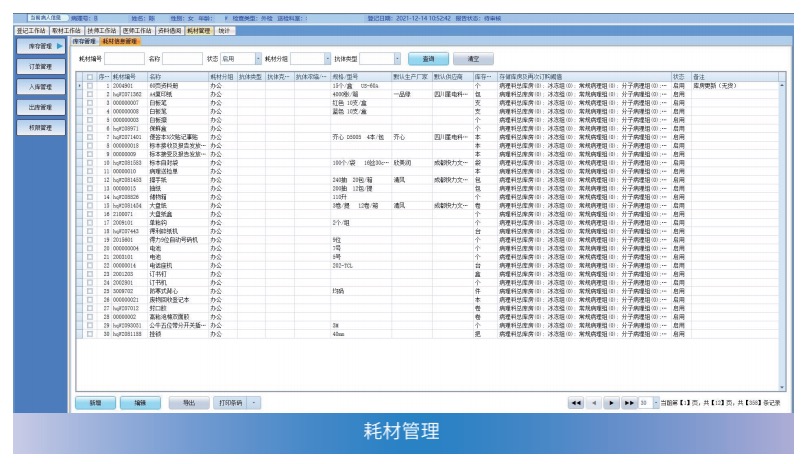Jump to the last page of records

point(628,403)
